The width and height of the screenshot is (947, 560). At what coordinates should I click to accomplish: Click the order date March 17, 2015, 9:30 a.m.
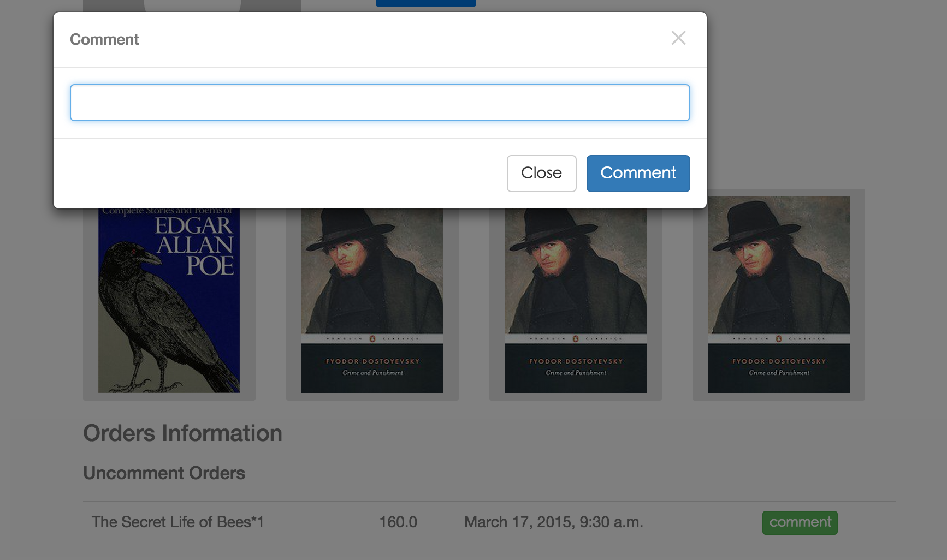point(554,522)
